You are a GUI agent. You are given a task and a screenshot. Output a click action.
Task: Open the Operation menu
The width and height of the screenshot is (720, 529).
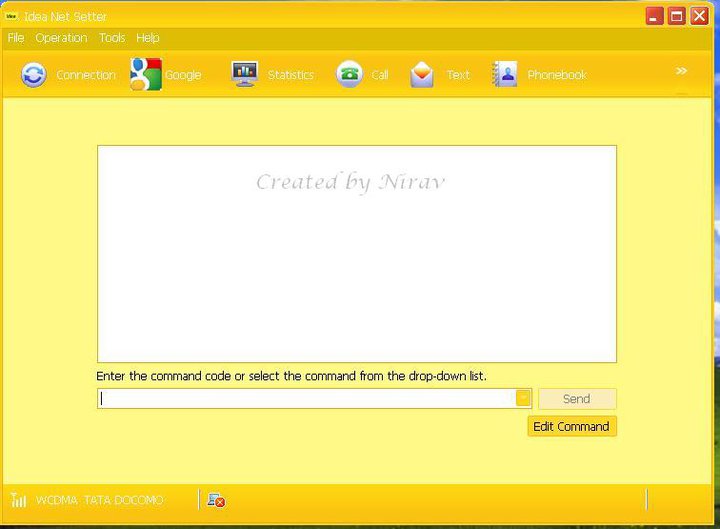[61, 38]
